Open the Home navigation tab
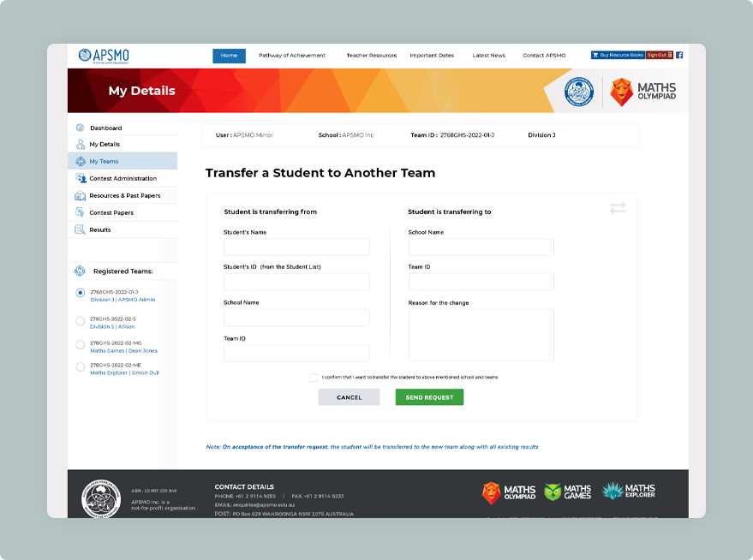 coord(229,56)
